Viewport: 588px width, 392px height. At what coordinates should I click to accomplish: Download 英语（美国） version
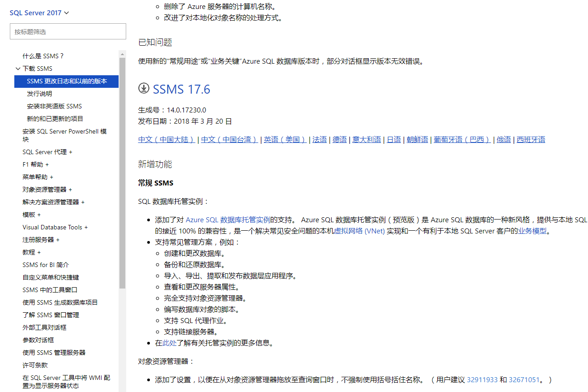tap(285, 139)
